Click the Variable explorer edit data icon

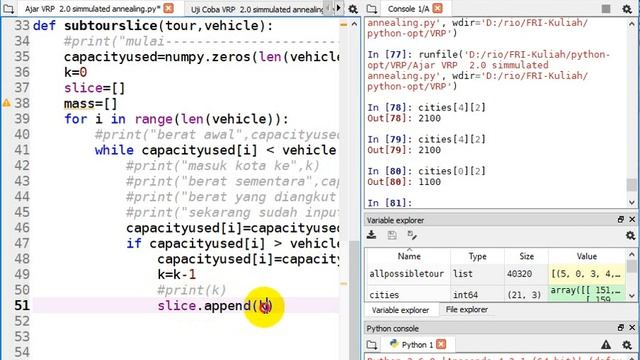pyautogui.click(x=412, y=235)
